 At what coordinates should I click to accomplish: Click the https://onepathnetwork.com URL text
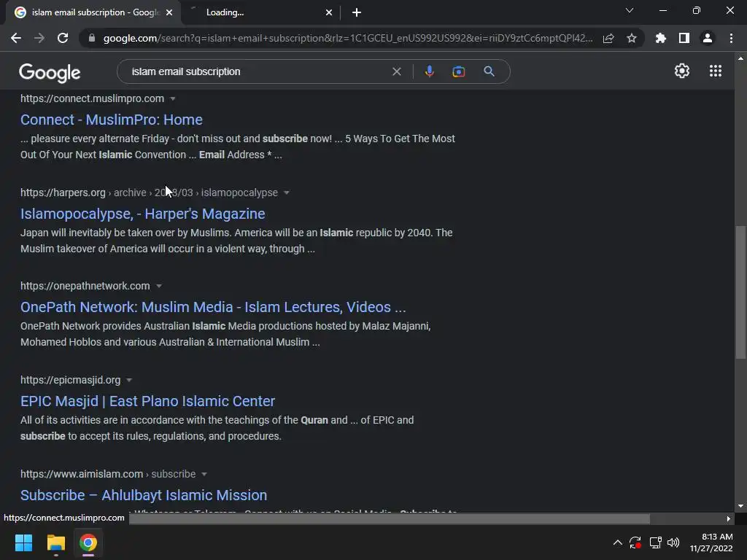coord(85,286)
